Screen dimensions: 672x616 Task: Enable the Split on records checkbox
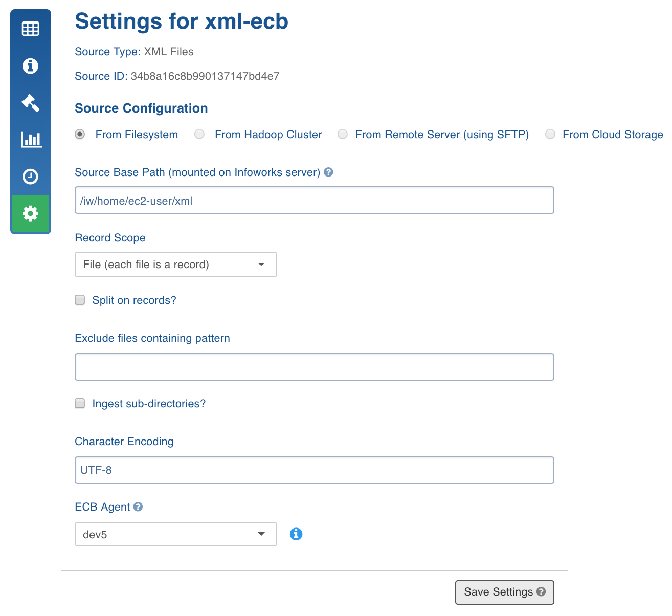tap(80, 300)
